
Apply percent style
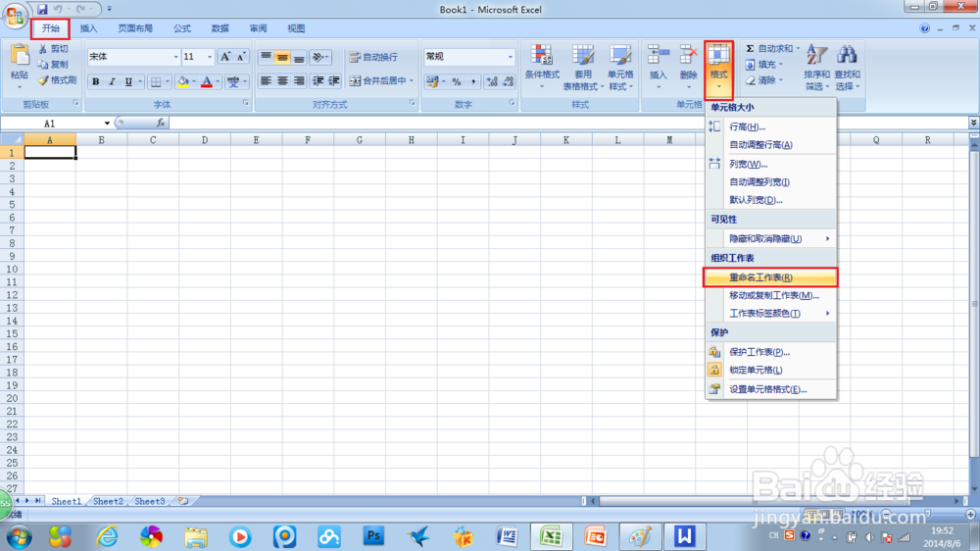(457, 81)
